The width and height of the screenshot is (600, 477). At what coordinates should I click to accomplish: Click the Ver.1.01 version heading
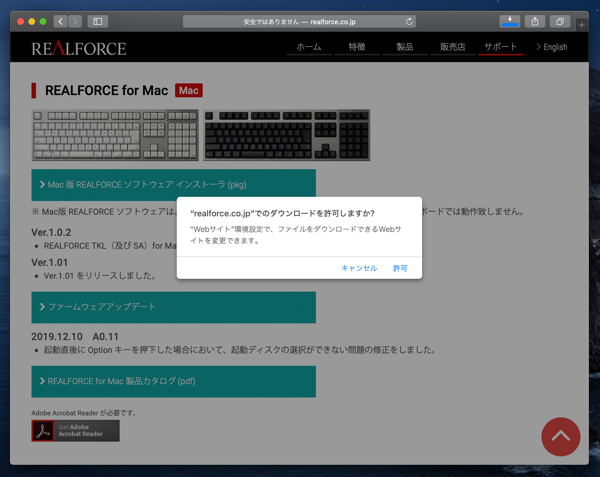pos(49,262)
